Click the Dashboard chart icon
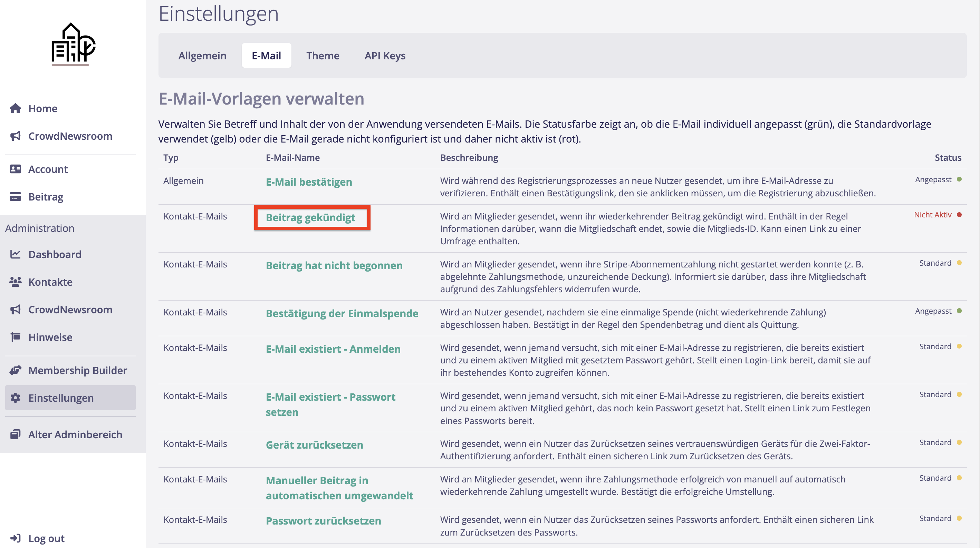Image resolution: width=980 pixels, height=548 pixels. pyautogui.click(x=15, y=254)
